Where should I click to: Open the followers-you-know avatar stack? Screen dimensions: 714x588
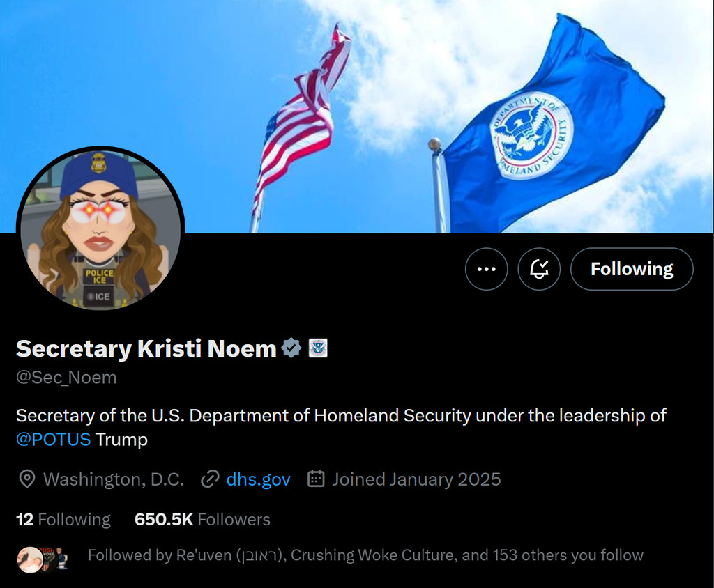pyautogui.click(x=43, y=559)
